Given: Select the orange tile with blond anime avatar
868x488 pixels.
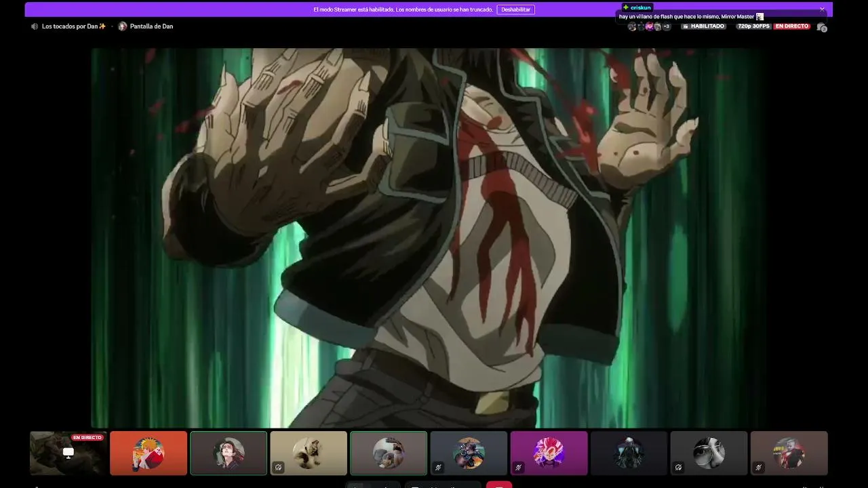Looking at the screenshot, I should [x=149, y=453].
